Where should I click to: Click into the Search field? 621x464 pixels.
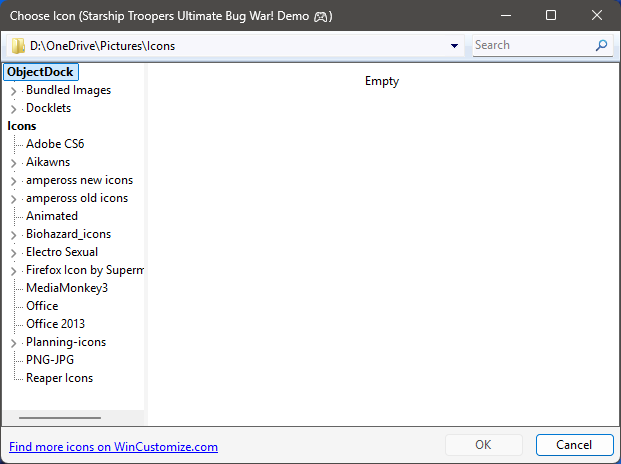[x=532, y=45]
